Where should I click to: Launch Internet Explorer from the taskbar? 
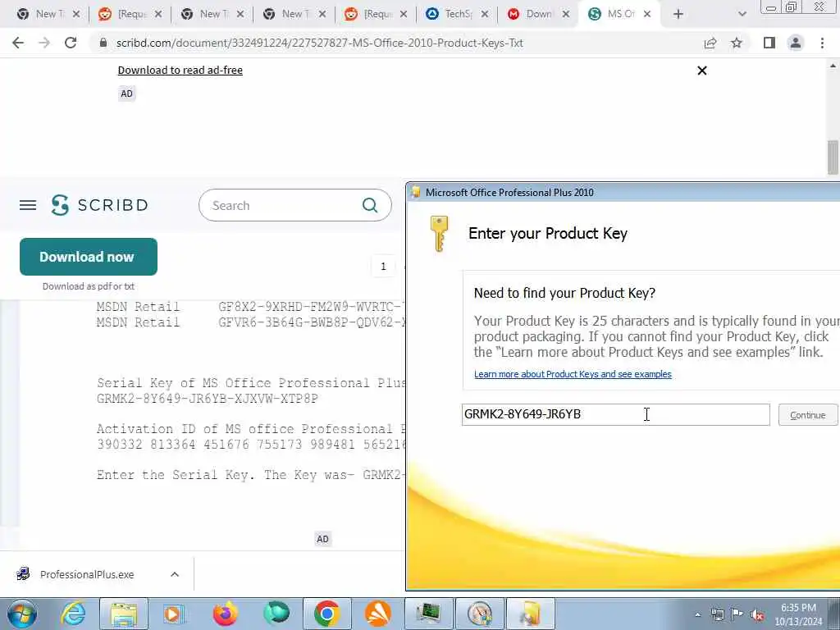pos(73,614)
